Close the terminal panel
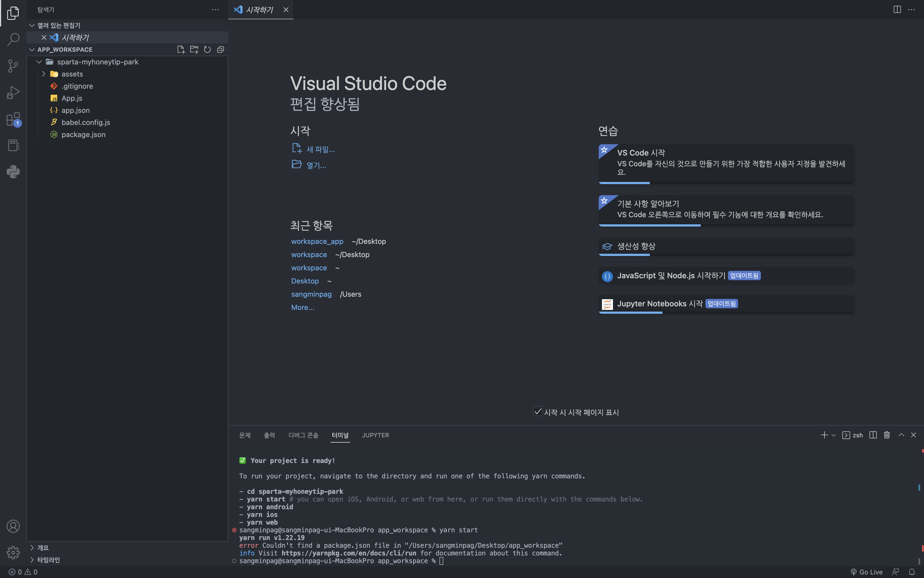The height and width of the screenshot is (578, 924). pos(914,435)
